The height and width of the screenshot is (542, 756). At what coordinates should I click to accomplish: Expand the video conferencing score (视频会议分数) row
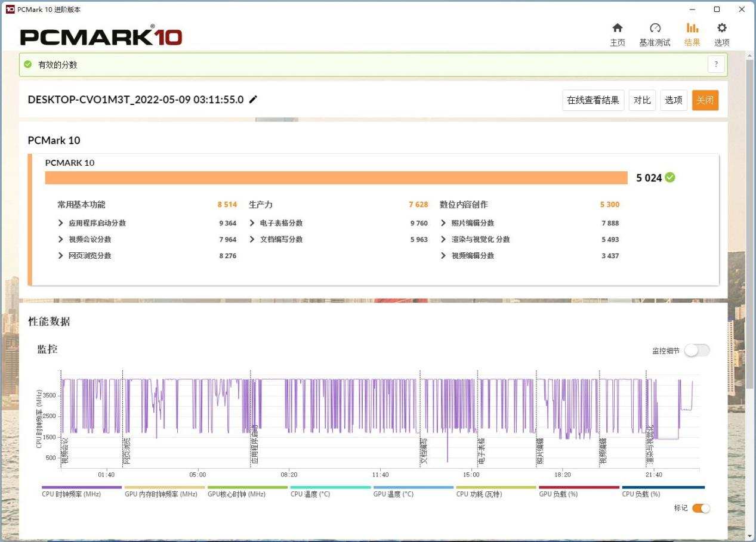tap(61, 239)
